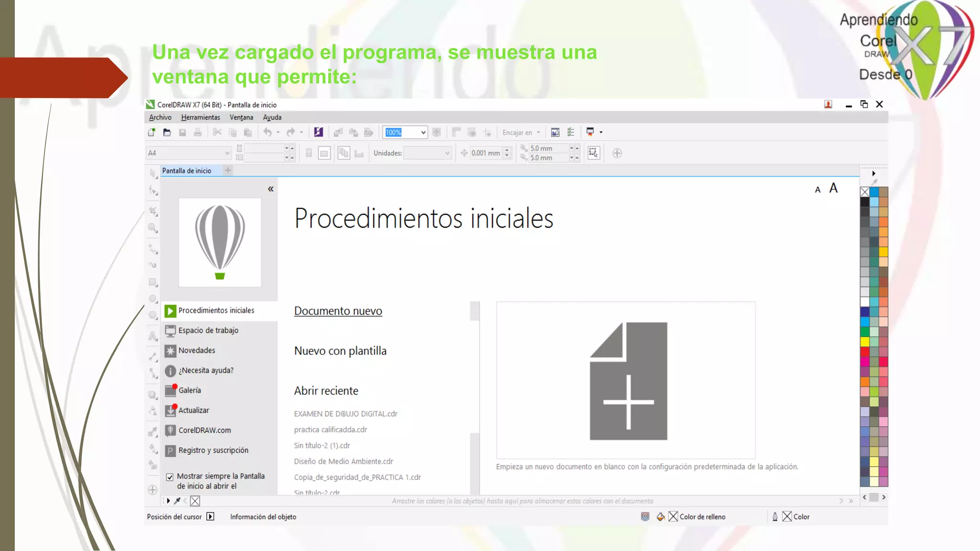Image resolution: width=980 pixels, height=551 pixels.
Task: Pick the black swatch in color palette
Action: point(865,202)
